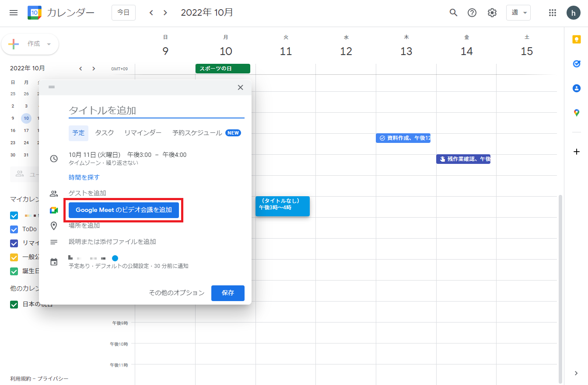Toggle the Japanese holidays calendar checkbox
Viewport: 588px width, 385px height.
click(x=14, y=305)
